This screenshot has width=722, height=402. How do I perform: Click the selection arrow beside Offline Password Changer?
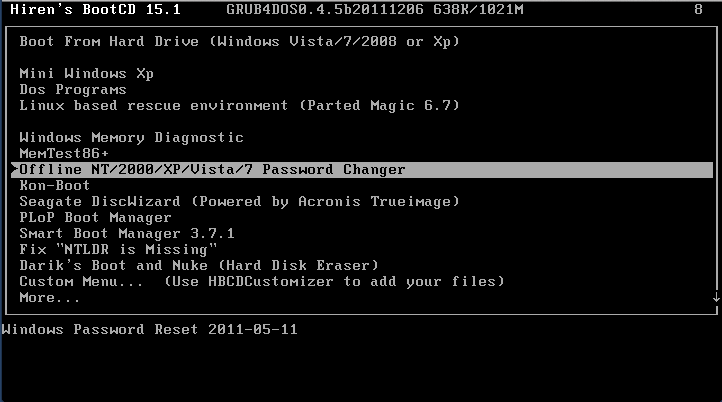15,169
